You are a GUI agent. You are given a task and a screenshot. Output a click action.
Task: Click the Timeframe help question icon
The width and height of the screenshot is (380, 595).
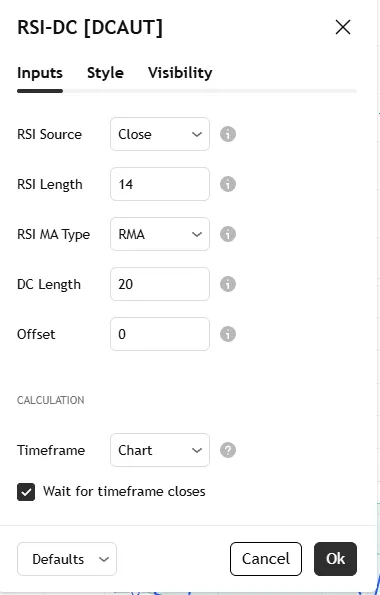[x=228, y=450]
